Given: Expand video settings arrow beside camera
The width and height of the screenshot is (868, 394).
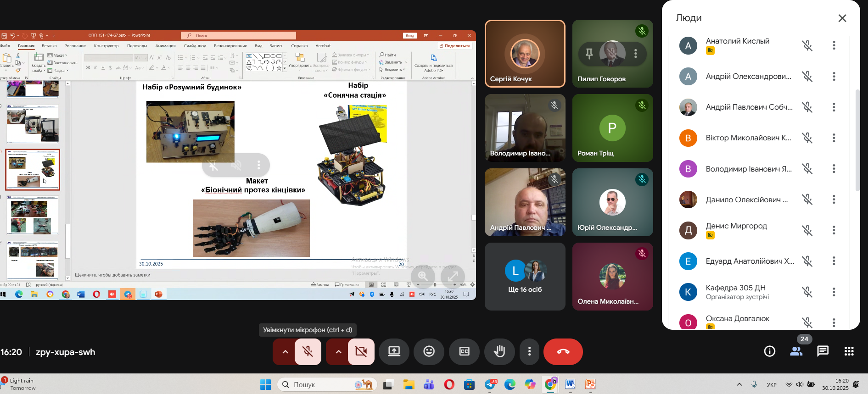Looking at the screenshot, I should (338, 352).
